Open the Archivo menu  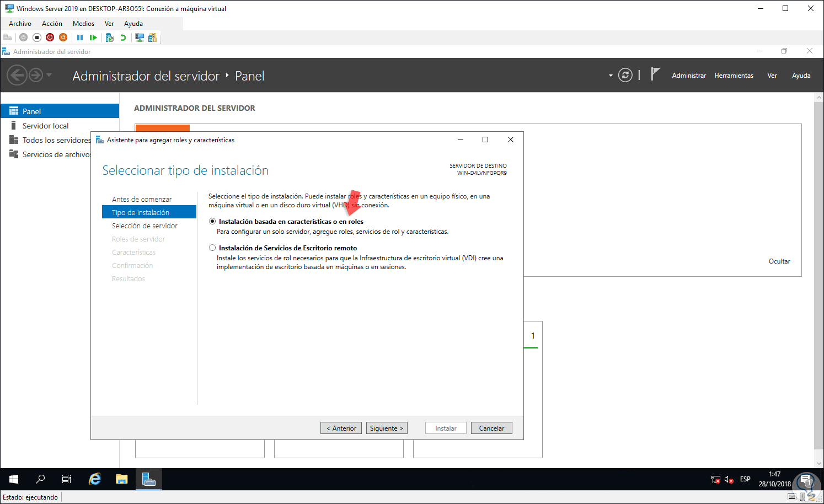click(x=20, y=24)
